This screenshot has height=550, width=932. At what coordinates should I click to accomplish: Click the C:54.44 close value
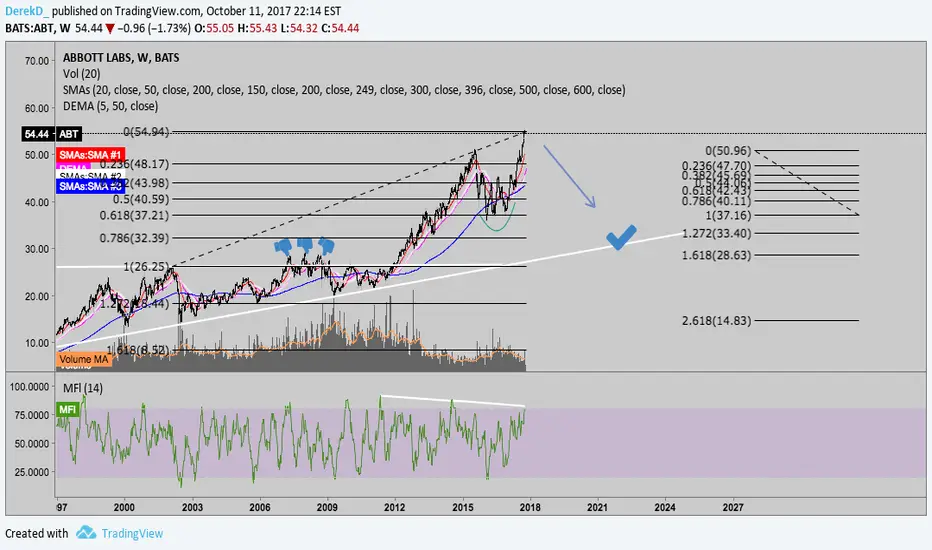point(340,28)
